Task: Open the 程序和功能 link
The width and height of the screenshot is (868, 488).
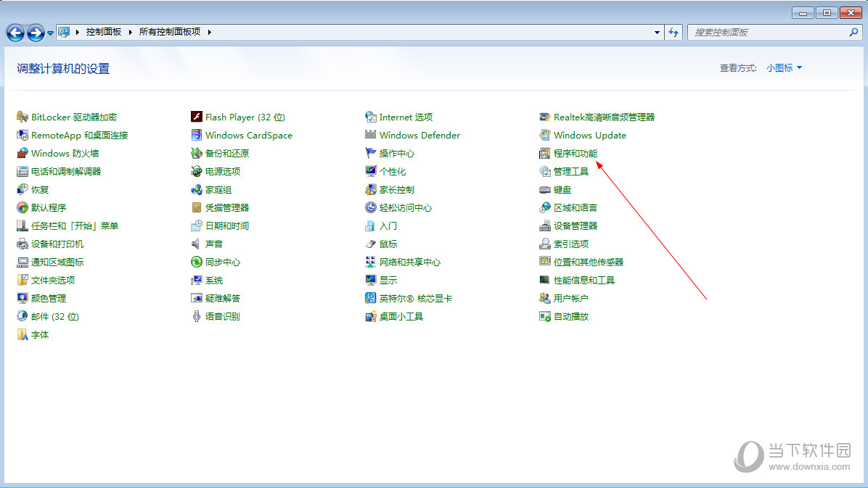Action: pyautogui.click(x=575, y=153)
